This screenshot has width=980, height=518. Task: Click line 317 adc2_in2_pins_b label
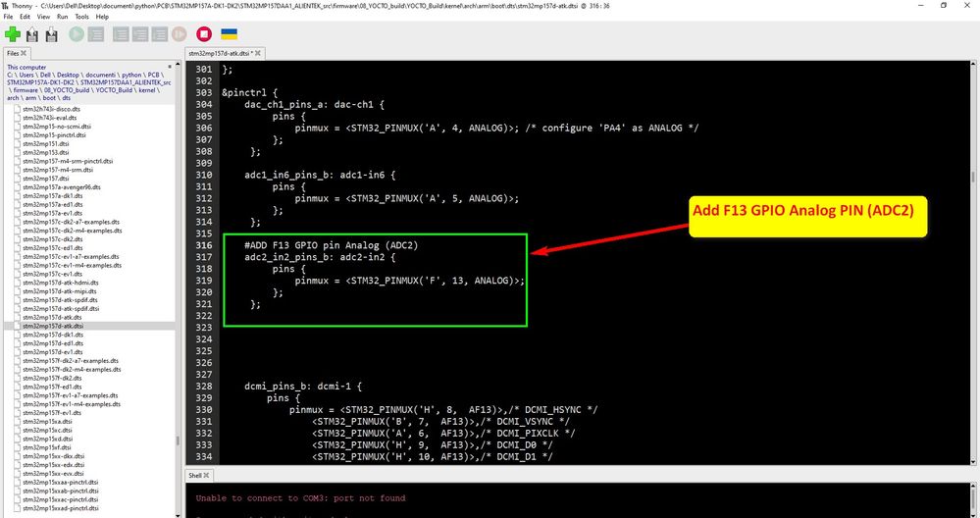click(x=289, y=257)
